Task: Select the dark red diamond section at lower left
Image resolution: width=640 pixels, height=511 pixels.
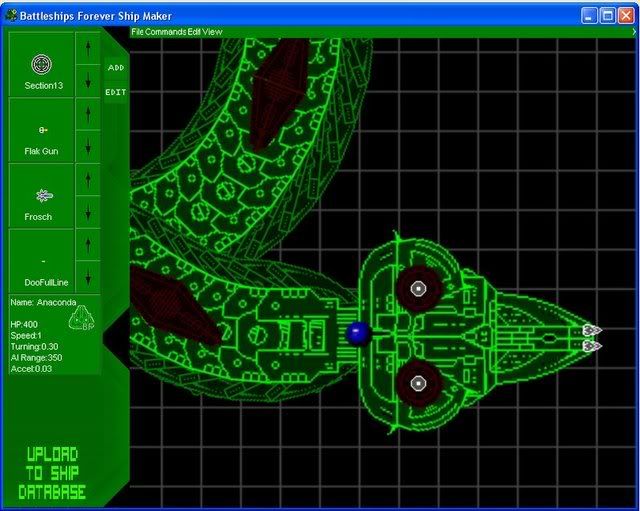Action: pos(173,306)
